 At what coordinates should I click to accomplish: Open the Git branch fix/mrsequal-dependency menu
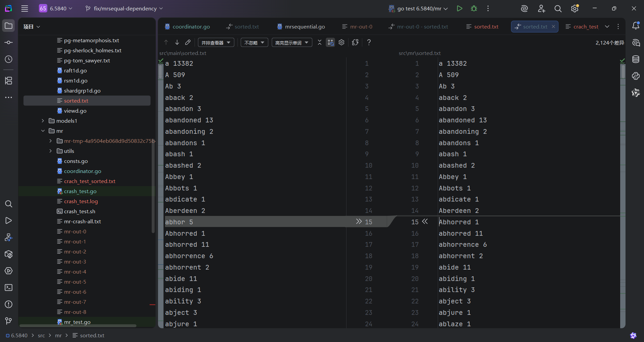point(124,8)
